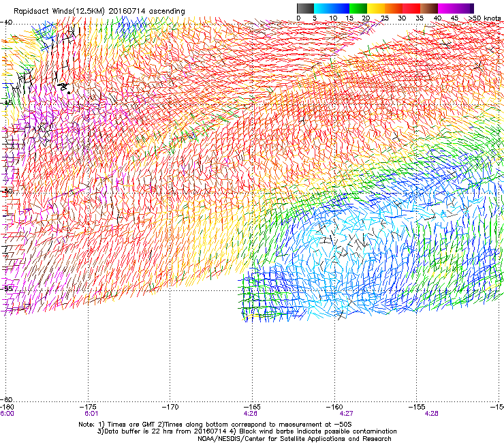Click the green 15–20 knots color segment
Screen dimensions: 504x443
pos(358,8)
